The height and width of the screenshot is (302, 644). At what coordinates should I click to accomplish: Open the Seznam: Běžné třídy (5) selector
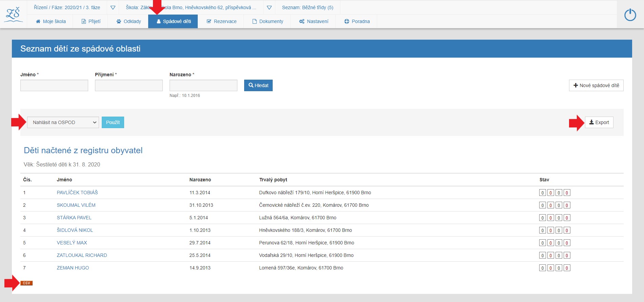pos(308,7)
